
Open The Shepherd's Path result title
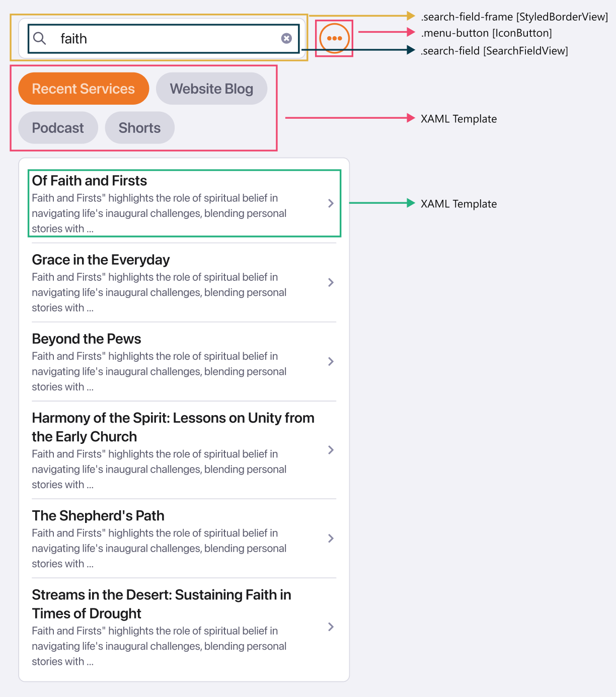point(98,516)
